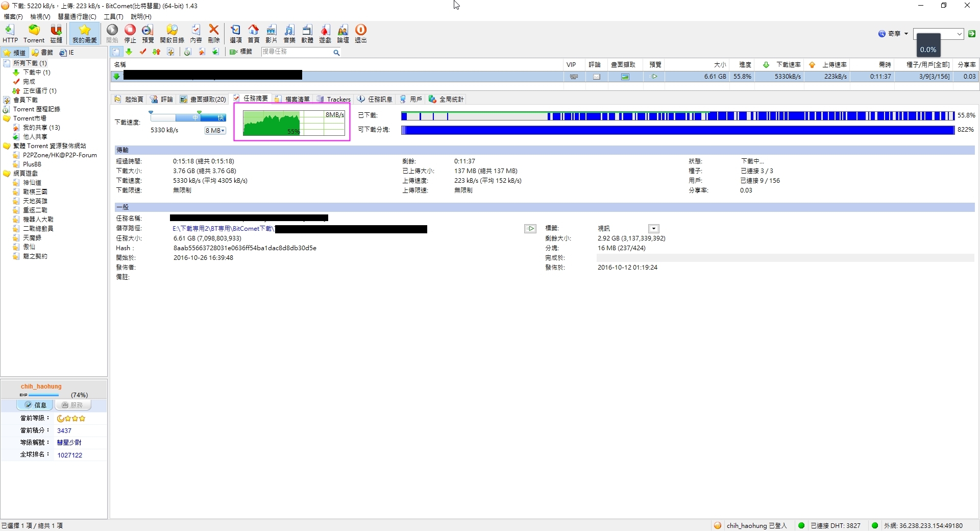Open 選項 options dialog
Screen dimensions: 980x531
point(236,34)
